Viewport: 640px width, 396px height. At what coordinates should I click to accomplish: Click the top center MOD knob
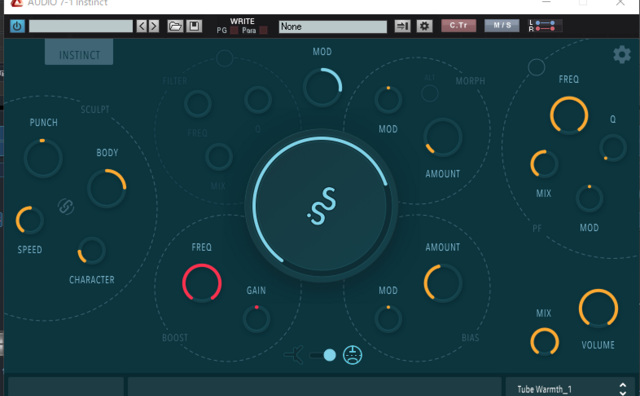tap(322, 87)
